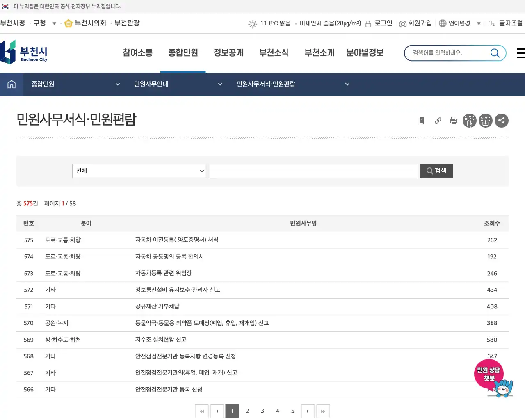The image size is (525, 420).
Task: Expand the 종합민원 breadcrumb dropdown
Action: pyautogui.click(x=118, y=84)
